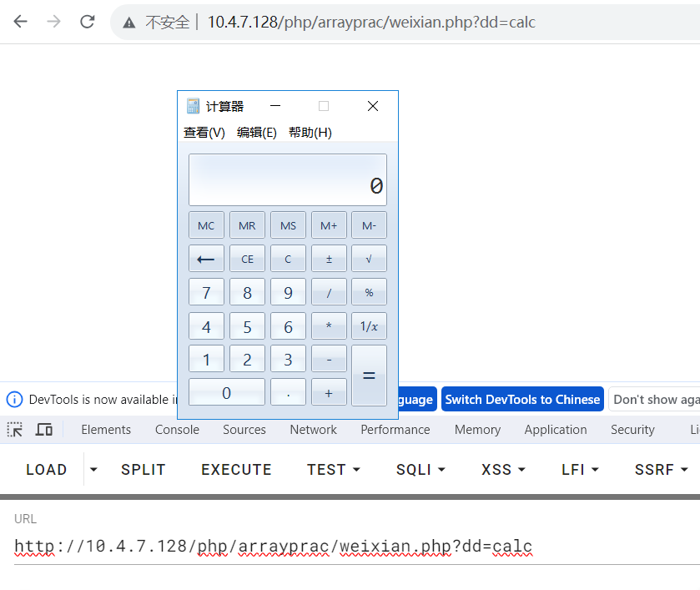
Task: Open the 编辑(E) menu in calculator
Action: 257,133
